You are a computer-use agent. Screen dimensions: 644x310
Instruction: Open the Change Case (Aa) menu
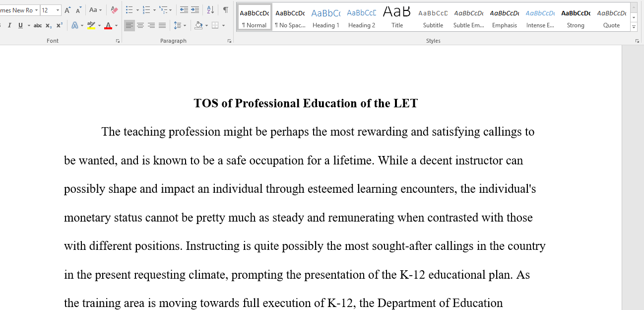point(95,10)
